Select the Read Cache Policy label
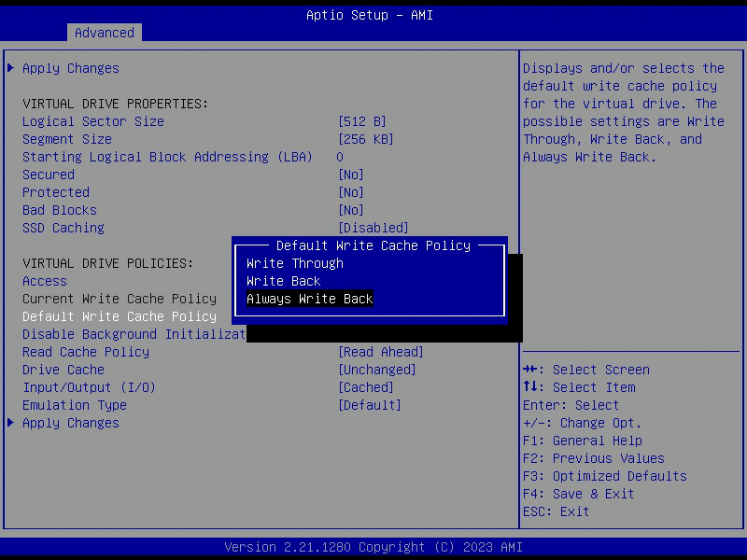Image resolution: width=747 pixels, height=560 pixels. (x=86, y=352)
